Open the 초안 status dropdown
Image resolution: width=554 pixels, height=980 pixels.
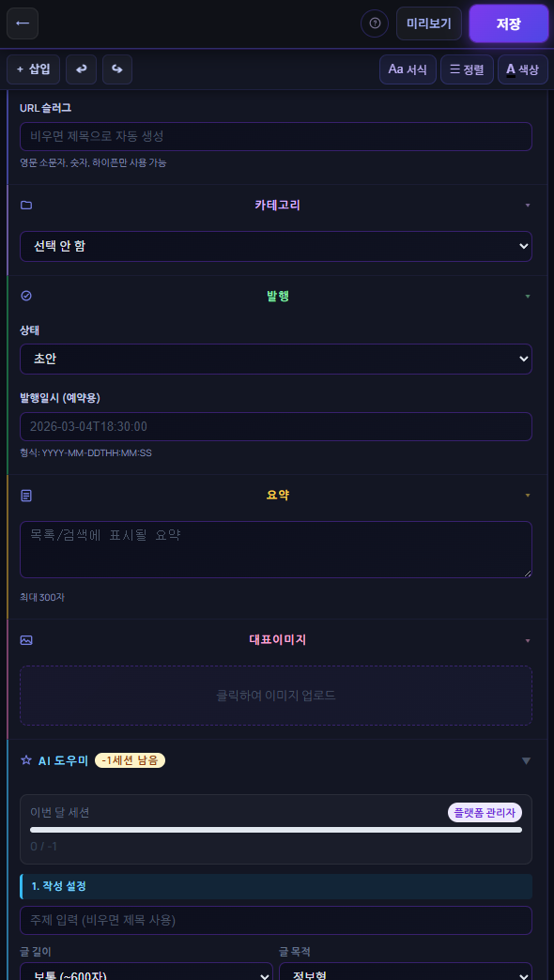pos(276,359)
